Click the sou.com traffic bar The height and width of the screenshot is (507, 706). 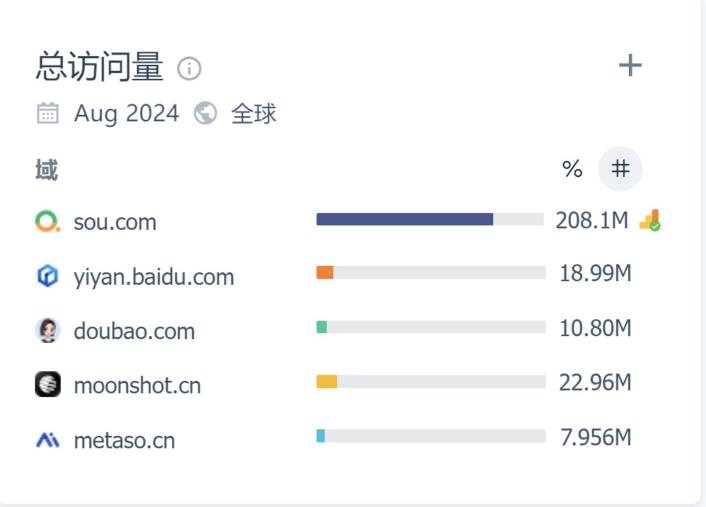pyautogui.click(x=405, y=219)
